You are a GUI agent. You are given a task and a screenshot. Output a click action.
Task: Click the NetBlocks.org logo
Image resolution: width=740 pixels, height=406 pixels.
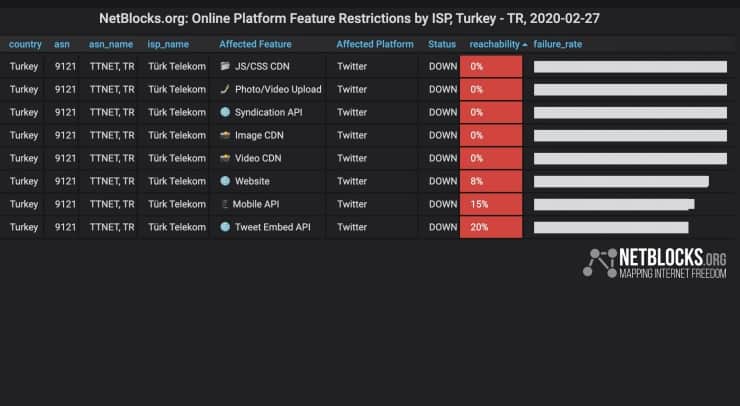[657, 263]
